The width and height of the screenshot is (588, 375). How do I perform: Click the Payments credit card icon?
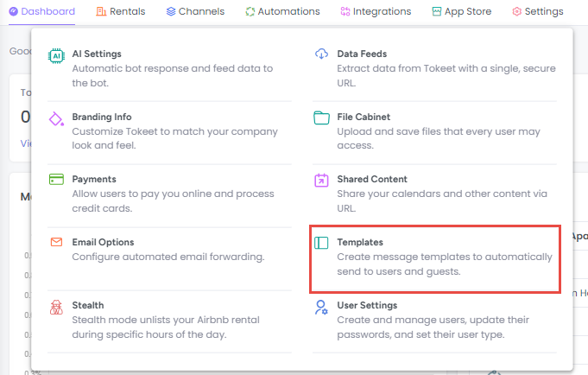[x=56, y=180]
